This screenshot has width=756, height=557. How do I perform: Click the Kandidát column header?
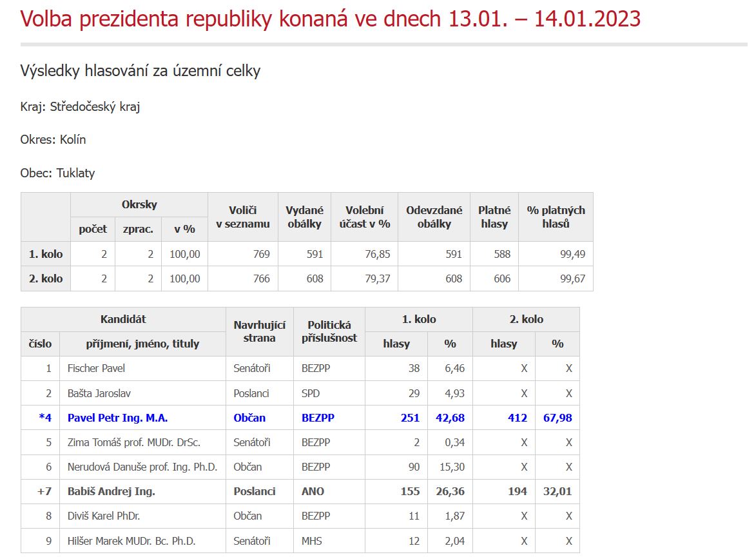[x=124, y=319]
